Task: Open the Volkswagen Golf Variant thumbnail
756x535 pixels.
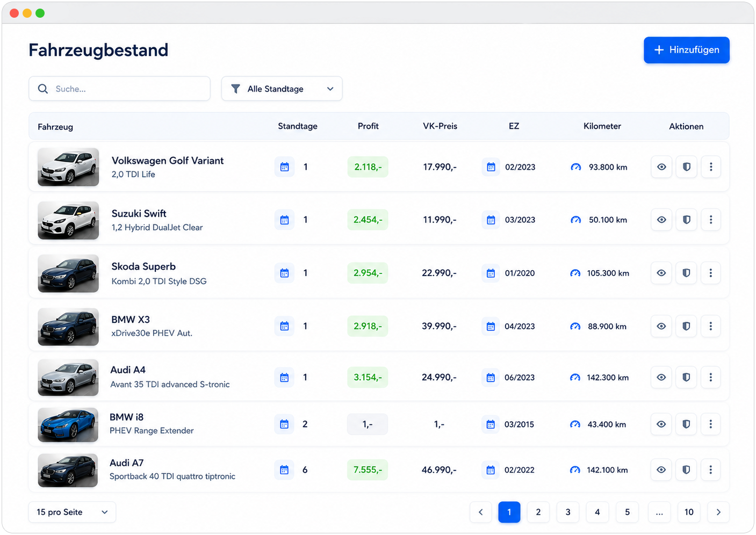Action: 68,167
